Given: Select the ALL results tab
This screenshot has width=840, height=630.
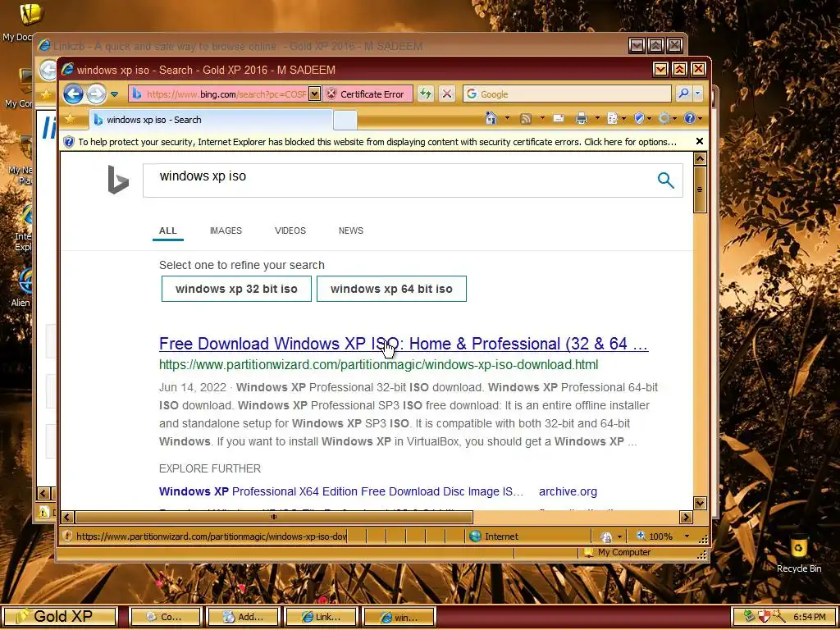Looking at the screenshot, I should click(x=167, y=231).
